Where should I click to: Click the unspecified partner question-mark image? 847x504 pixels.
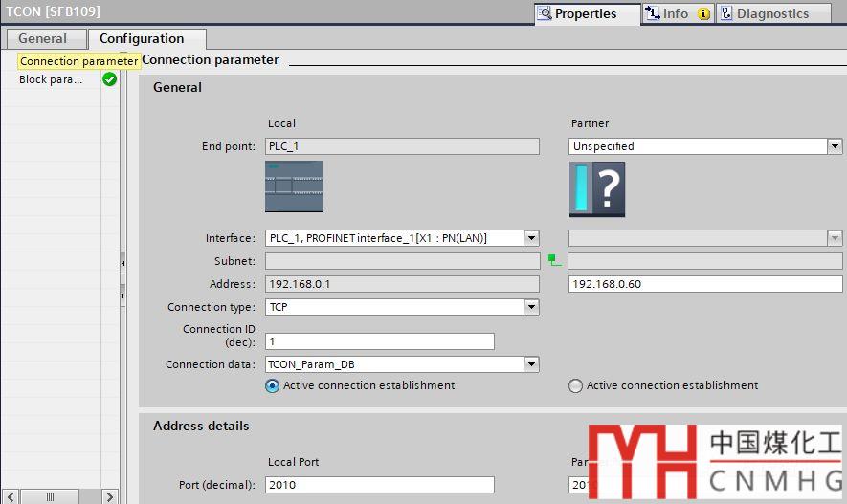[597, 189]
